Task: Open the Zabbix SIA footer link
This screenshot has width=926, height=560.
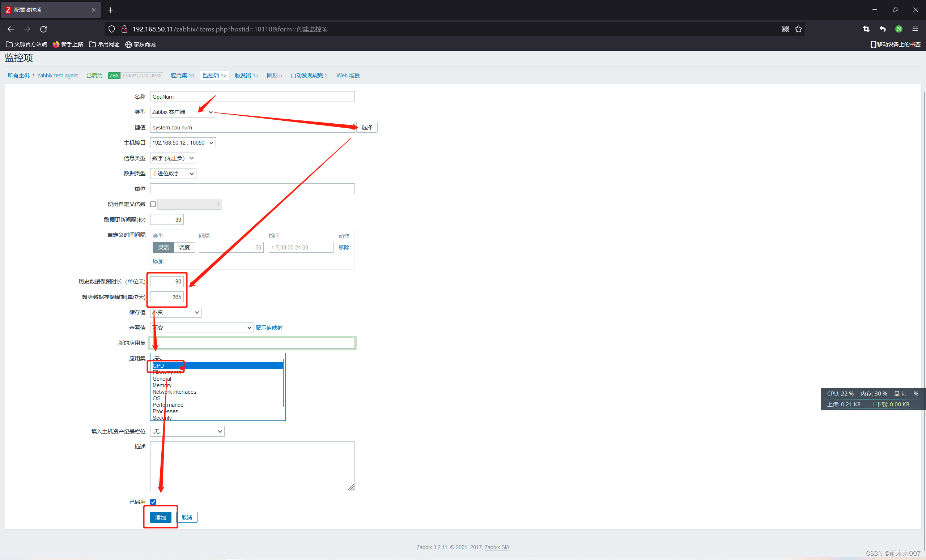Action: (497, 547)
